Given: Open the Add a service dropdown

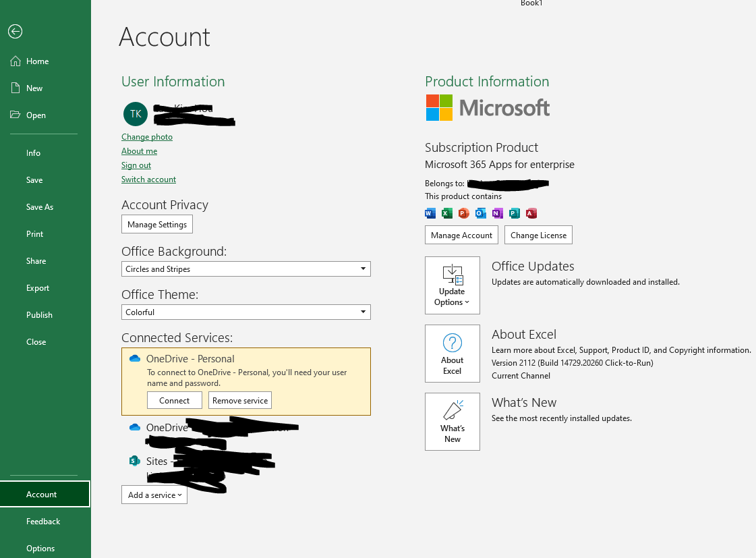Looking at the screenshot, I should pyautogui.click(x=154, y=495).
